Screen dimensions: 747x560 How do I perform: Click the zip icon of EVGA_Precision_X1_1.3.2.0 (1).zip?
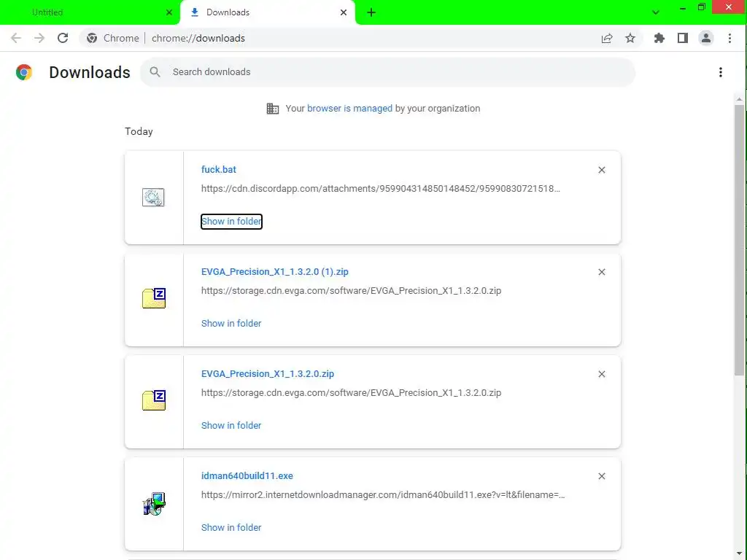click(154, 298)
